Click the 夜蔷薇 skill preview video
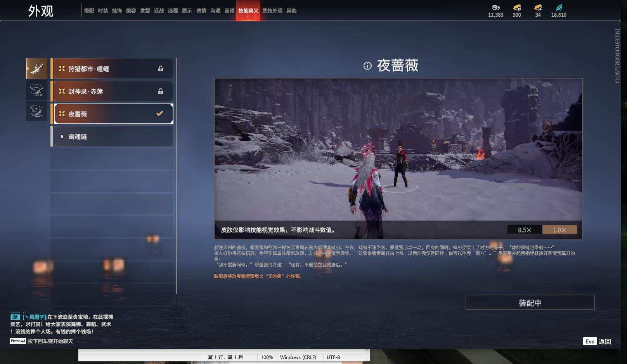 click(398, 158)
